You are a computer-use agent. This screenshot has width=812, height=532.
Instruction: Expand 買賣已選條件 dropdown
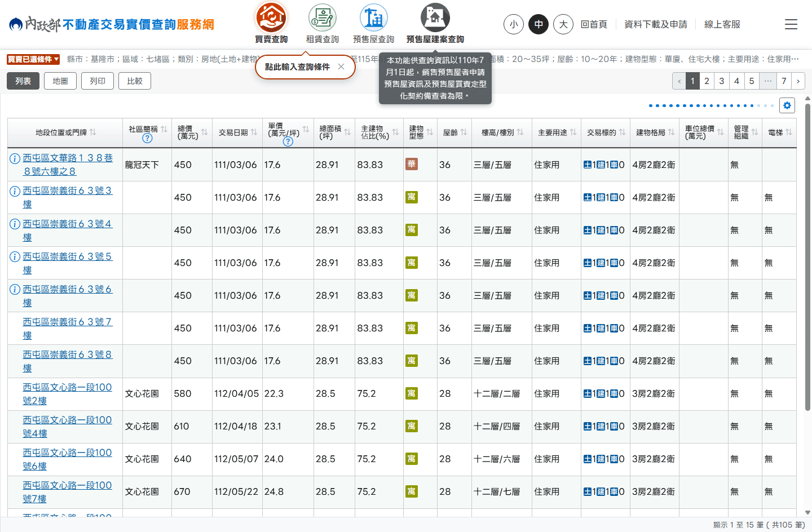(x=33, y=59)
